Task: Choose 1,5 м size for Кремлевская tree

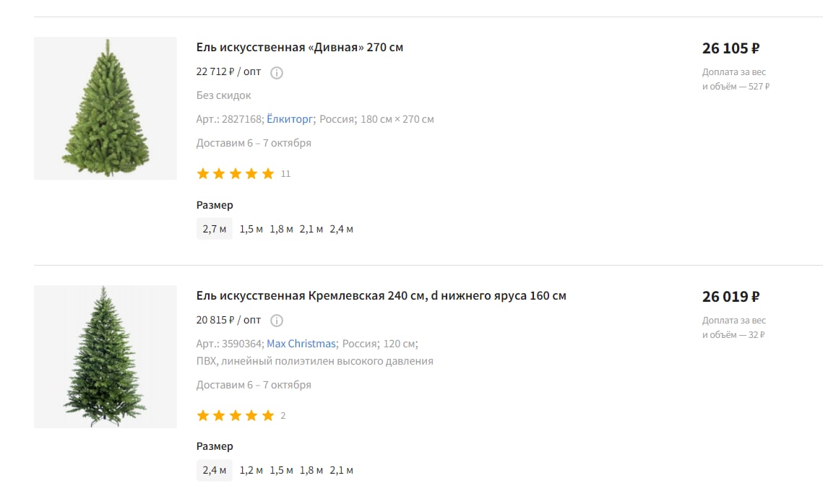Action: pyautogui.click(x=281, y=470)
